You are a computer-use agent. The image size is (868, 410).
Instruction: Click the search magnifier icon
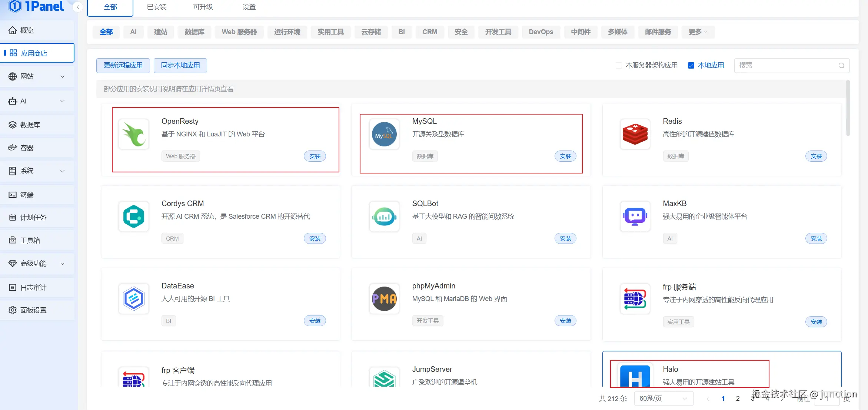tap(841, 66)
